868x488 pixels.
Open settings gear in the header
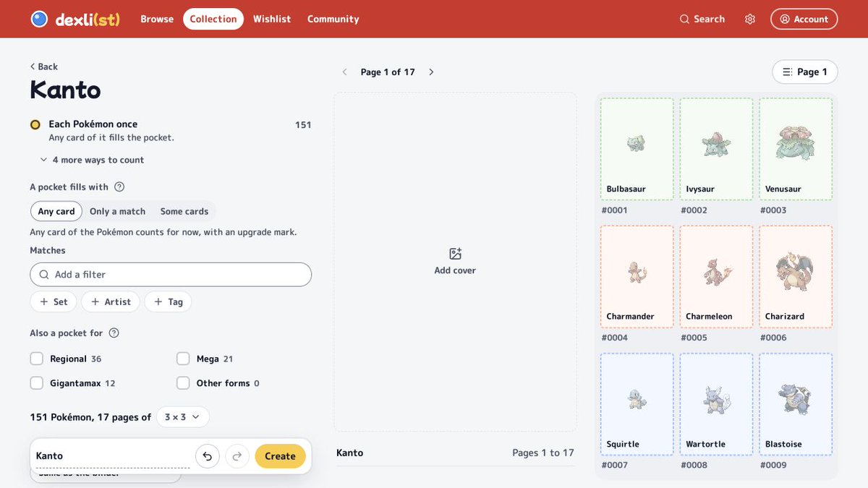[750, 19]
